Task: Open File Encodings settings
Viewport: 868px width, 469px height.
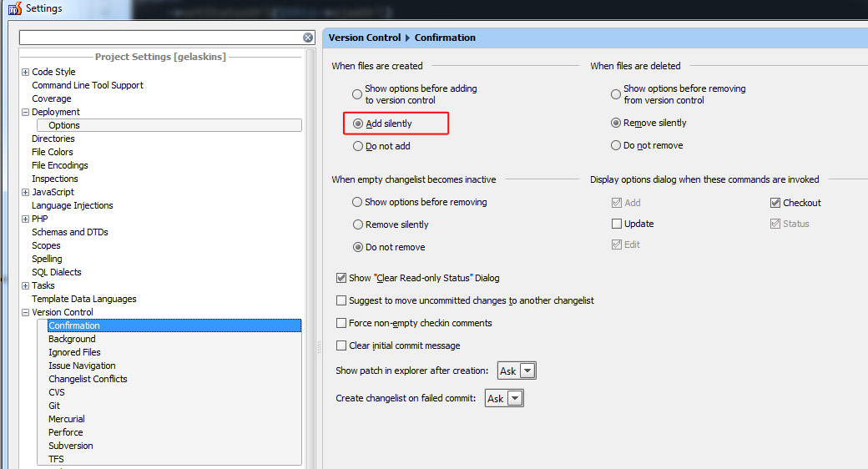Action: (60, 165)
